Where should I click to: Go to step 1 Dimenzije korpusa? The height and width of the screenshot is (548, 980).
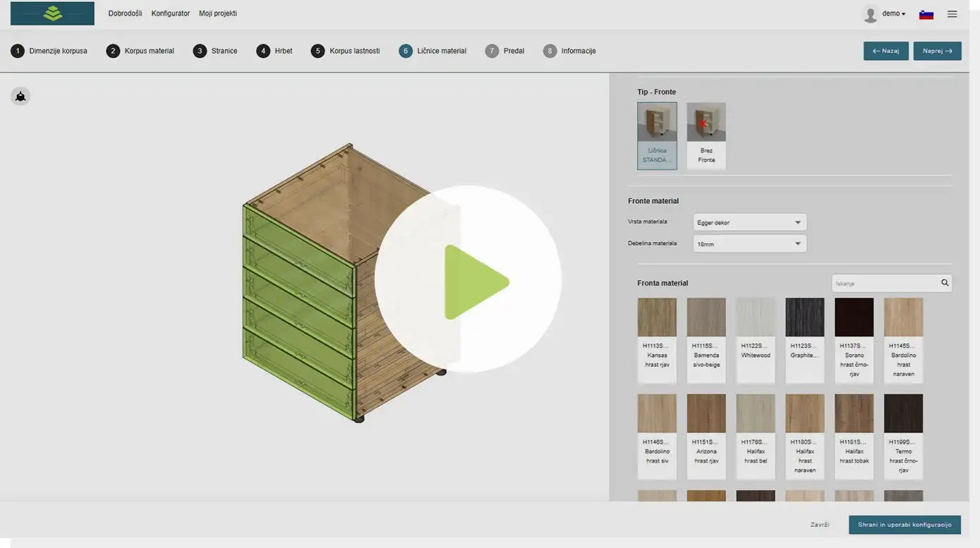click(x=49, y=51)
